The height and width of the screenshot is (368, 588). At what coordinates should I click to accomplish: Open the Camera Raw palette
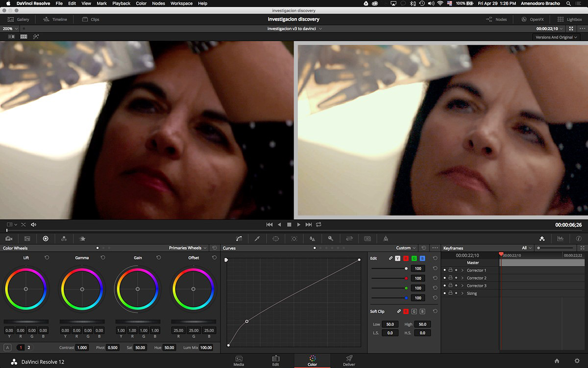(x=9, y=238)
